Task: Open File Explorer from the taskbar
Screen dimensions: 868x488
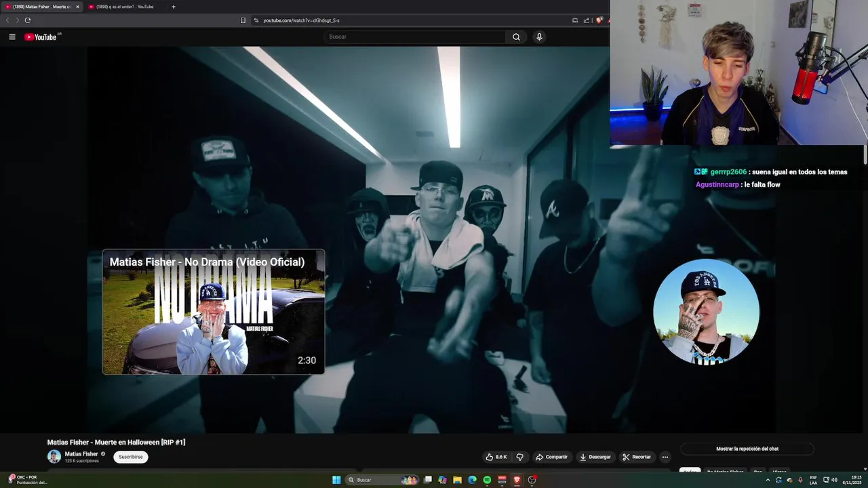Action: [x=458, y=480]
